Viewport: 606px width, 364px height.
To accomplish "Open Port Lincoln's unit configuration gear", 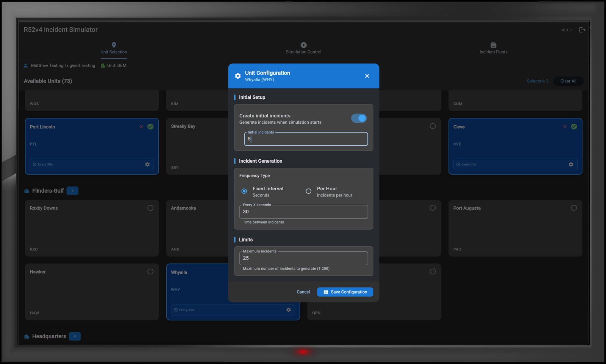I will (147, 164).
